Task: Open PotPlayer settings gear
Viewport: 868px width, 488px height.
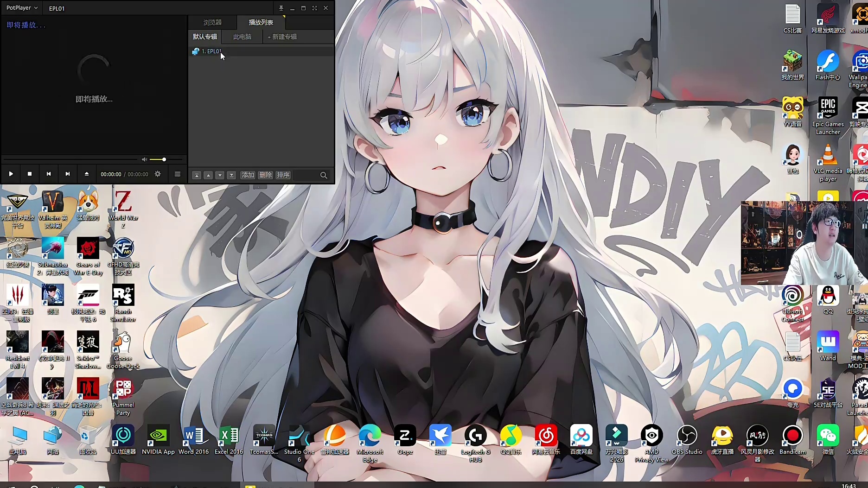Action: (158, 174)
